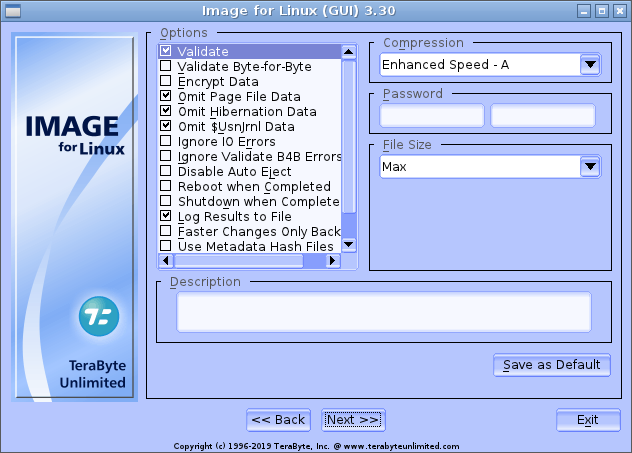Screen dimensions: 632x453
Task: Click the first Password field
Action: 432,115
